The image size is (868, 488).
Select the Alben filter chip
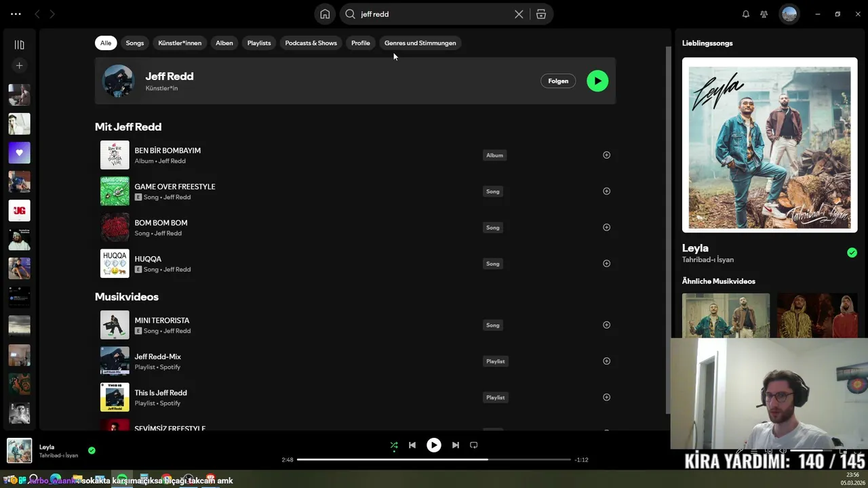pyautogui.click(x=224, y=43)
